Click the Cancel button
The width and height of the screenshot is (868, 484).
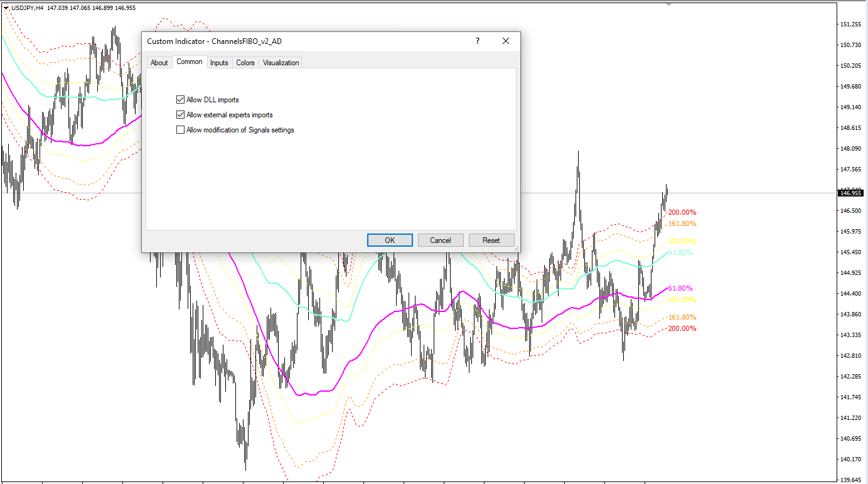441,240
